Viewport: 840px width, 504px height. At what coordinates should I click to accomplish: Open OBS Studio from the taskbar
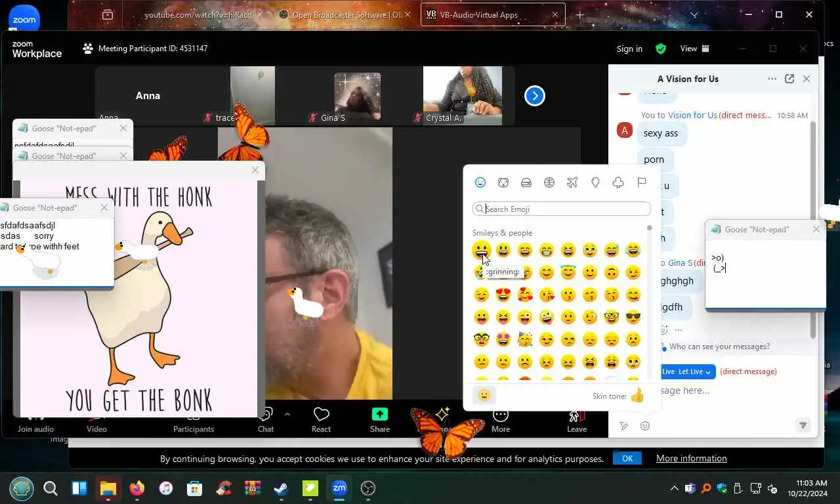coord(368,488)
